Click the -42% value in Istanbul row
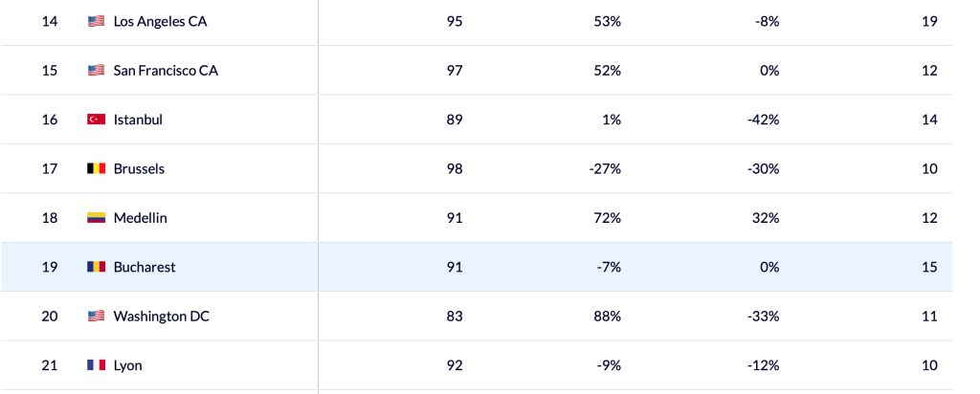The image size is (980, 394). (x=763, y=120)
